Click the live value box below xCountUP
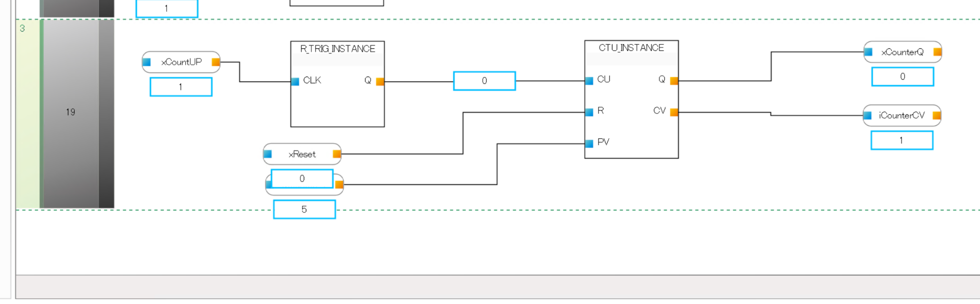 tap(181, 87)
